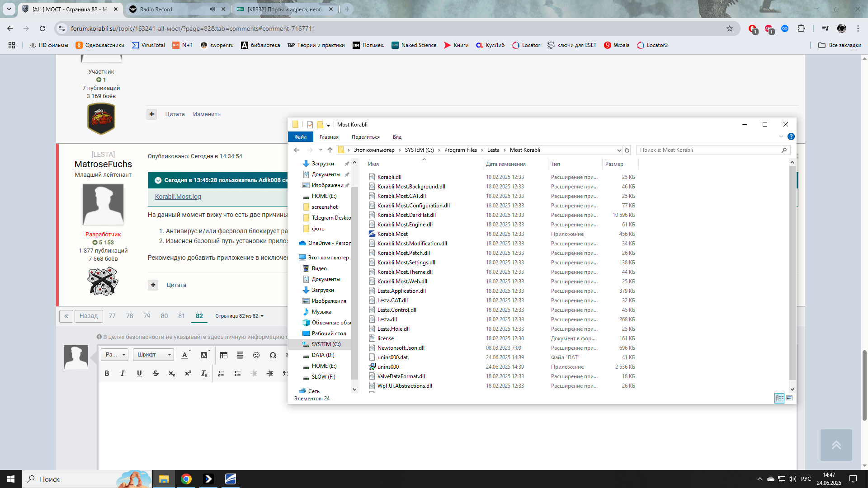
Task: Open the AdBlock Plus extension icon
Action: click(769, 28)
